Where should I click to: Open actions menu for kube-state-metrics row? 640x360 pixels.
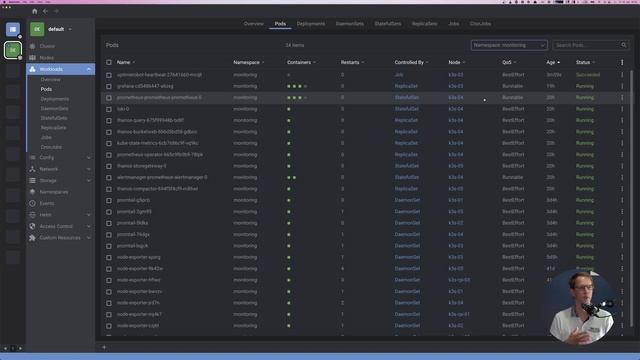pyautogui.click(x=622, y=143)
